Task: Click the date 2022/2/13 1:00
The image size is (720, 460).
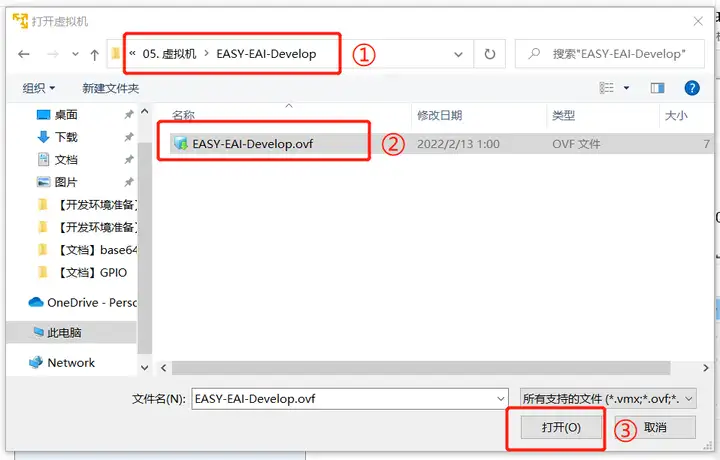Action: pyautogui.click(x=458, y=144)
